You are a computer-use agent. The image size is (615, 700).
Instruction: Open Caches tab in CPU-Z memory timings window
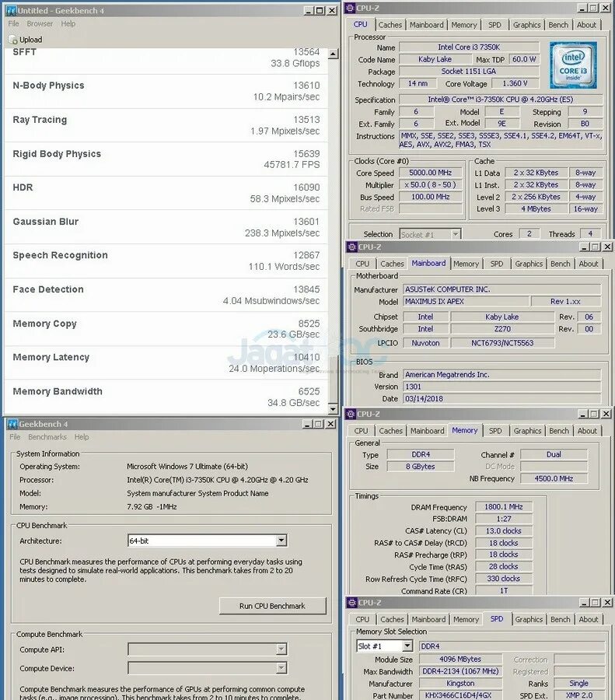click(x=390, y=431)
